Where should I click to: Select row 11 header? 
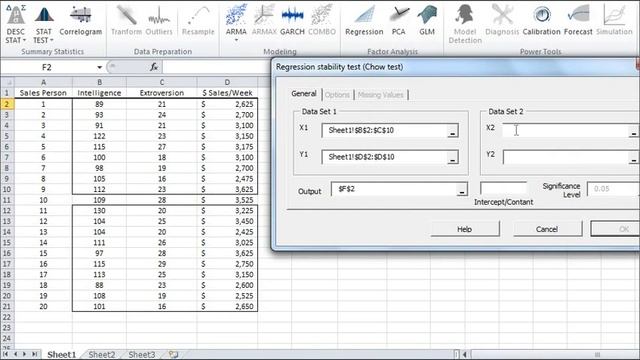point(7,200)
